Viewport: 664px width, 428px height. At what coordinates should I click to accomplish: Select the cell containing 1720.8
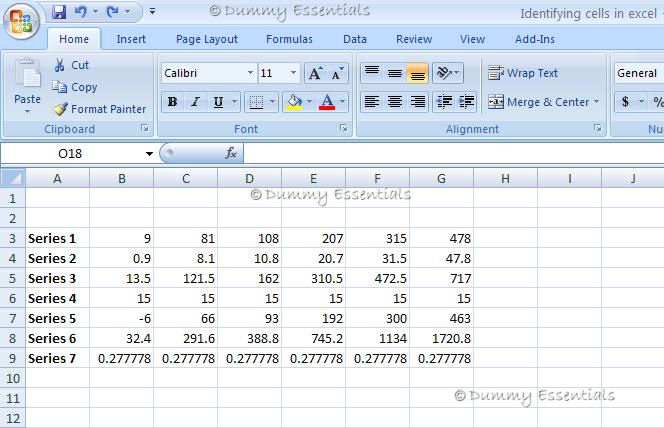click(442, 338)
